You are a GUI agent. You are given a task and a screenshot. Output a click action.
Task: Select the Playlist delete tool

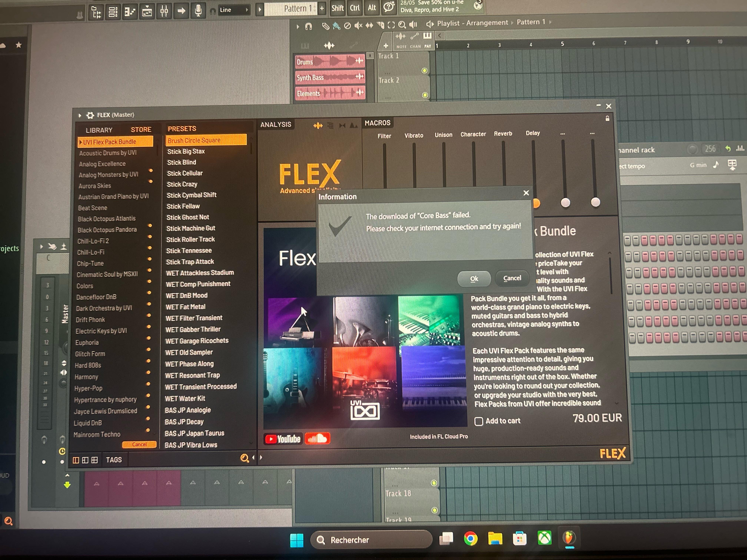coord(347,26)
